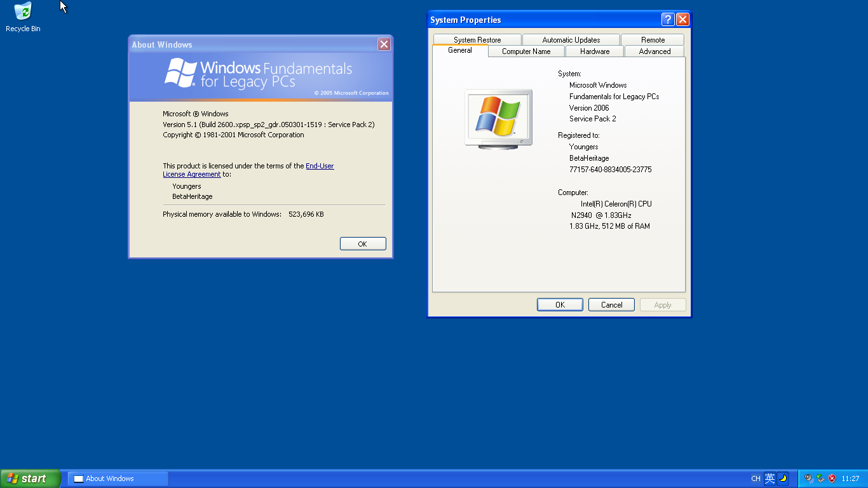
Task: Click the 'Version 5.1 (Build 2600...' line
Action: 269,125
